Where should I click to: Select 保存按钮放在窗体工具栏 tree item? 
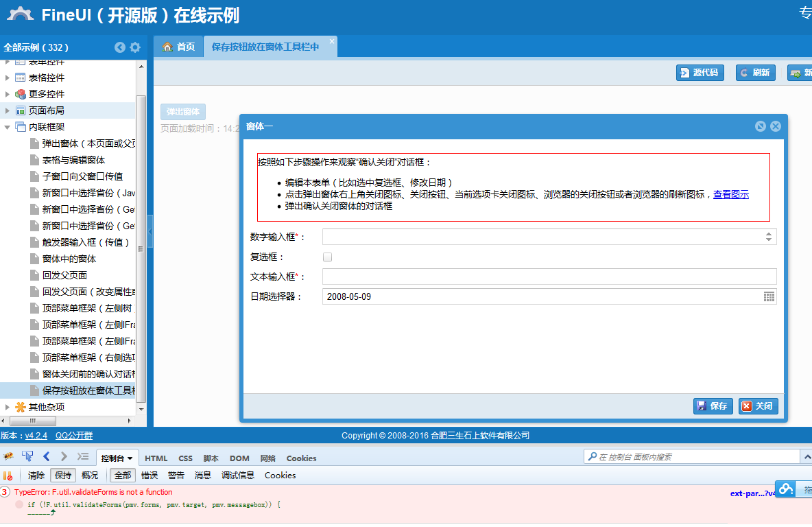coord(67,390)
